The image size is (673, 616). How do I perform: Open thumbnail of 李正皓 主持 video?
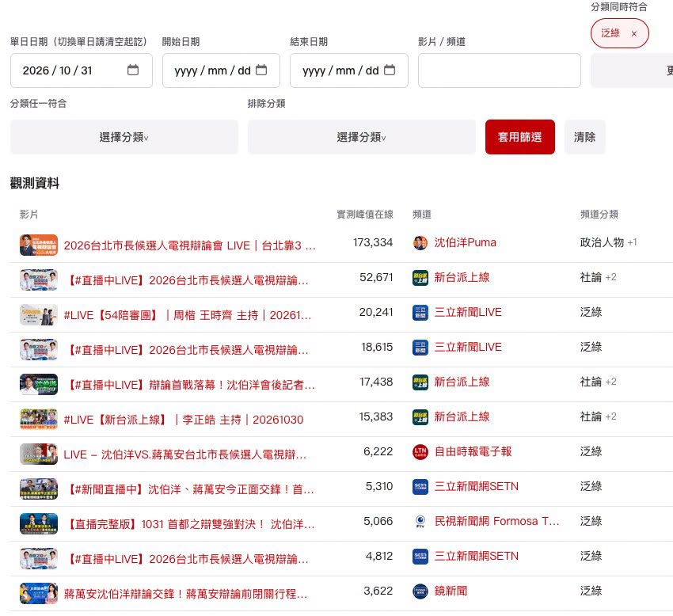coord(39,419)
